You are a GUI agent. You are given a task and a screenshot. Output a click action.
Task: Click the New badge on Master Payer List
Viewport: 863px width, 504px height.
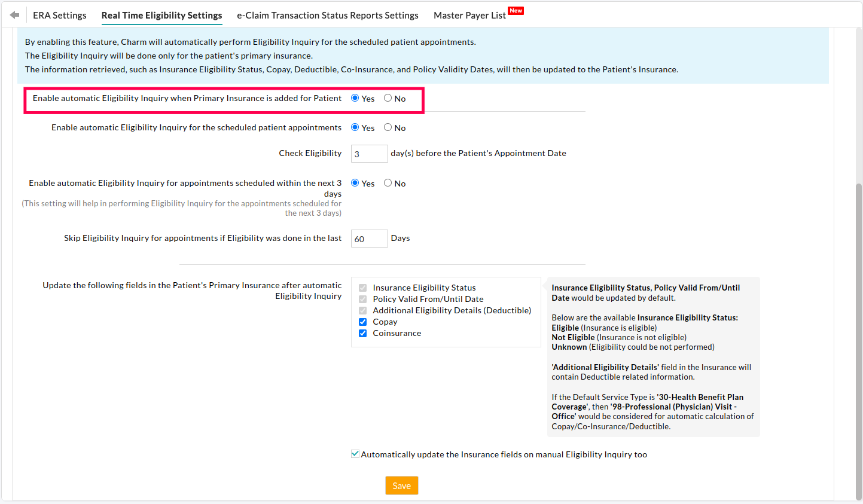click(x=516, y=10)
